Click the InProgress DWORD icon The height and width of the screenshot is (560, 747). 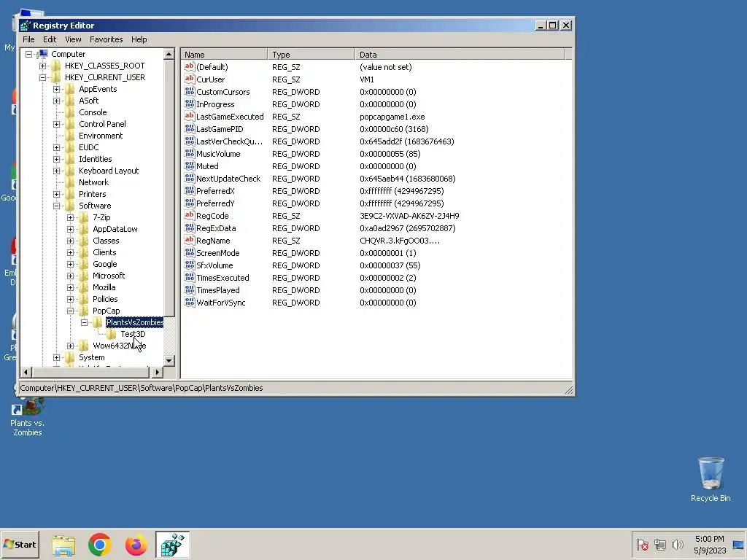click(189, 104)
